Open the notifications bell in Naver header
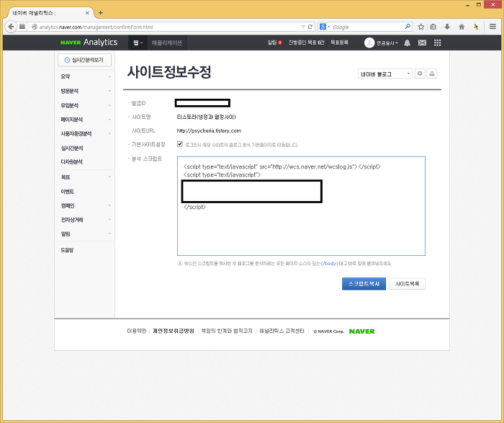Image resolution: width=504 pixels, height=423 pixels. coord(407,43)
